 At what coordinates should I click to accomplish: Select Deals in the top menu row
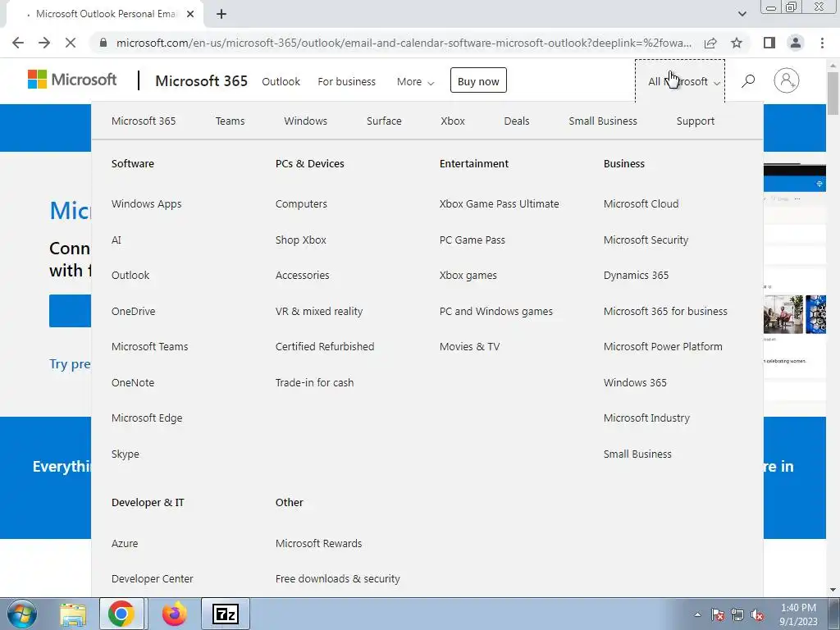tap(517, 121)
